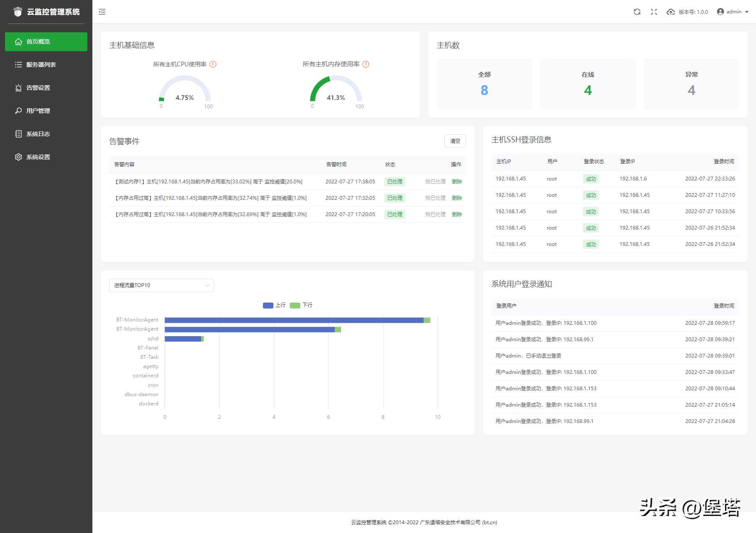The height and width of the screenshot is (533, 756).
Task: Click the top BT-MonitorAgent traffic bar
Action: (x=297, y=320)
